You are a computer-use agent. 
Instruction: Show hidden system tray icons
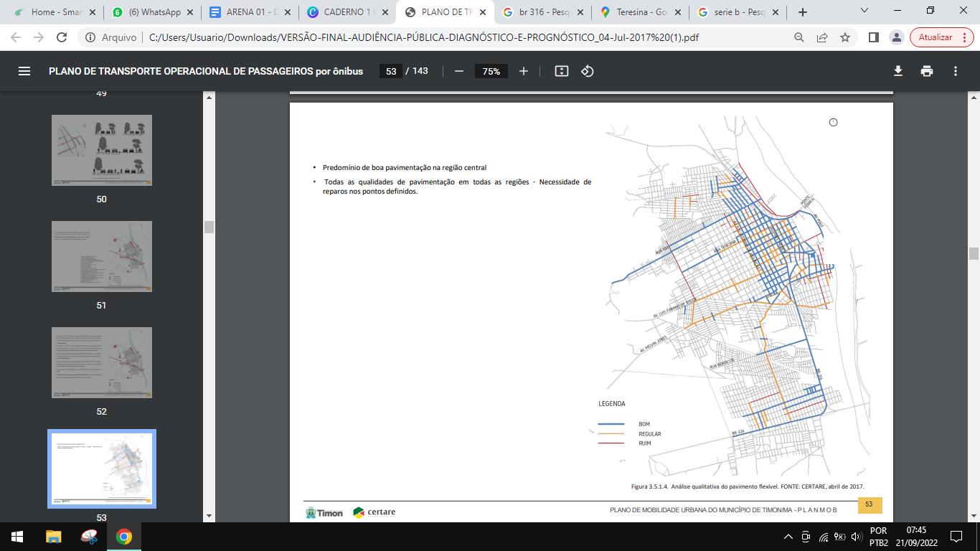(788, 537)
